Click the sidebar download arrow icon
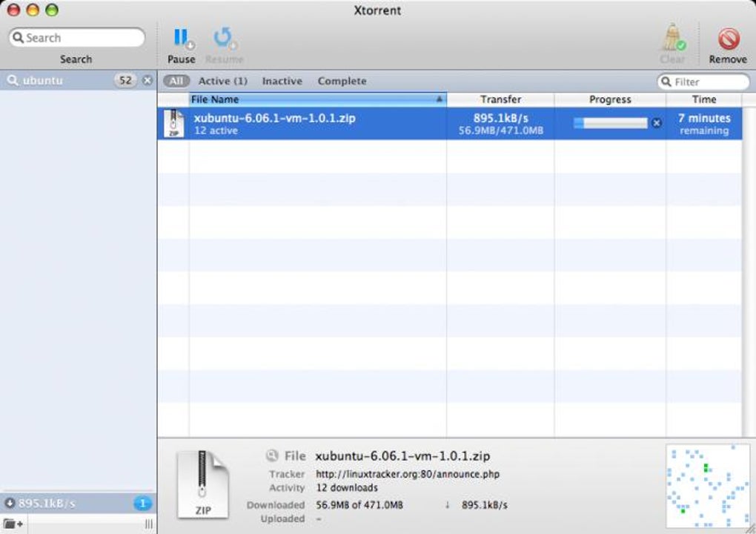The image size is (756, 534). (x=10, y=503)
